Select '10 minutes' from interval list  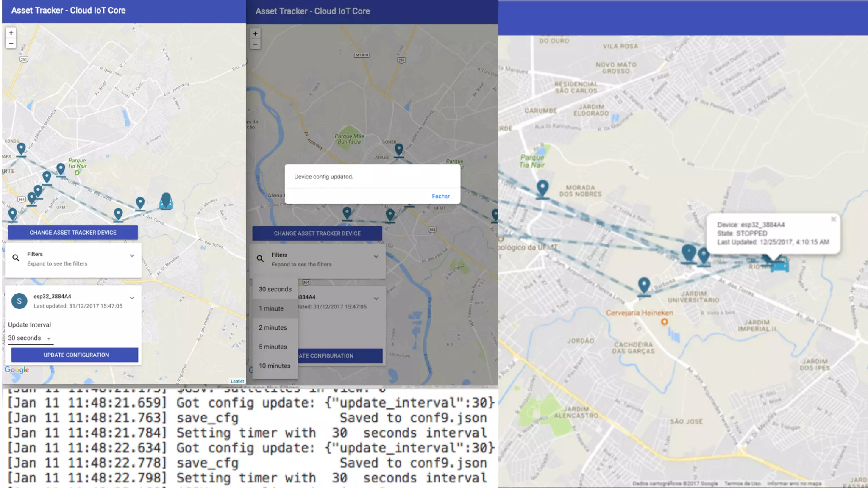click(x=275, y=366)
